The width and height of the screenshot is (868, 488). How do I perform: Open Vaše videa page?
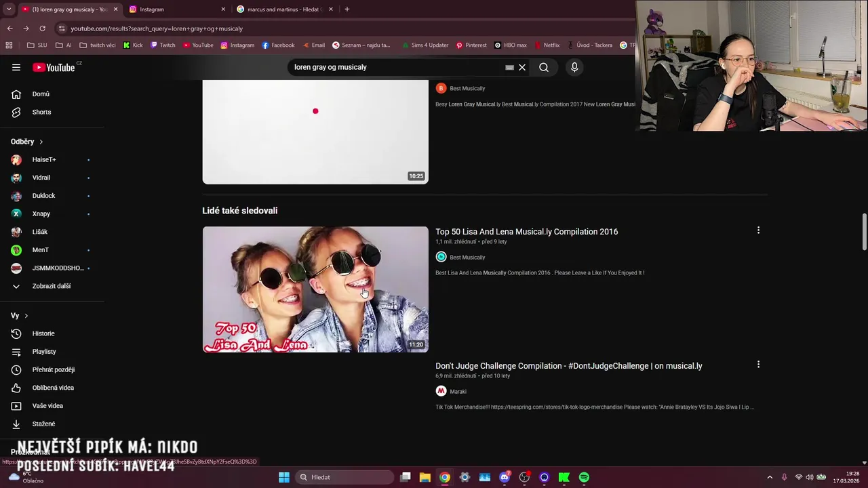click(x=47, y=406)
